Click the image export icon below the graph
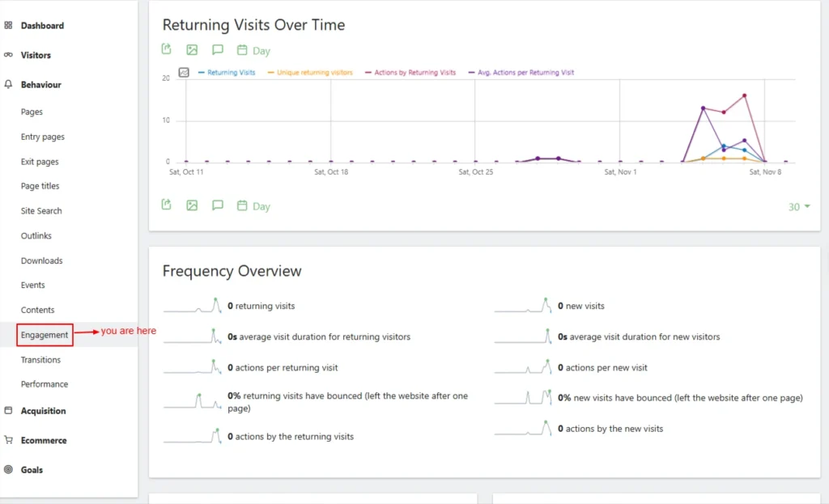The width and height of the screenshot is (829, 504). coord(192,205)
